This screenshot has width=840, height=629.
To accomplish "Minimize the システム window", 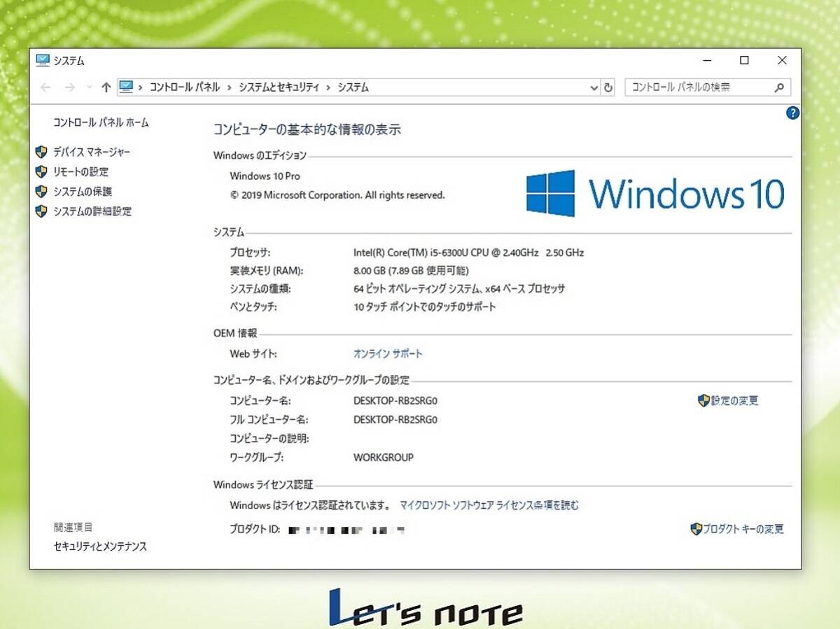I will click(x=706, y=61).
